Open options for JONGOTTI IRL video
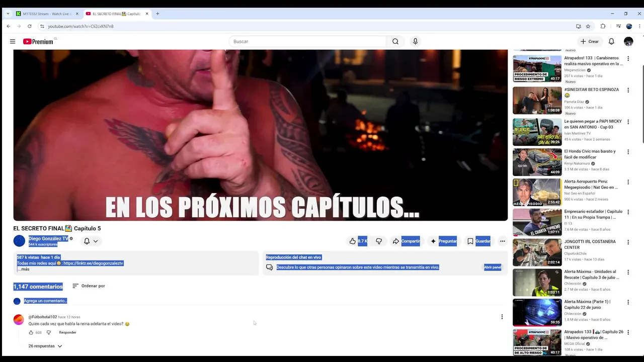The image size is (644, 362). (628, 242)
